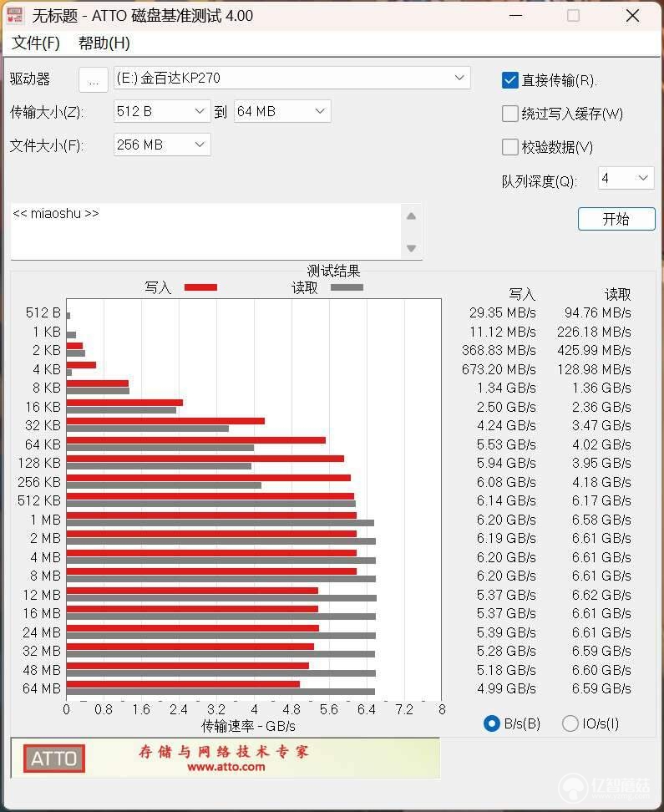The image size is (664, 812).
Task: Click the description box scroll down arrow
Action: (411, 248)
